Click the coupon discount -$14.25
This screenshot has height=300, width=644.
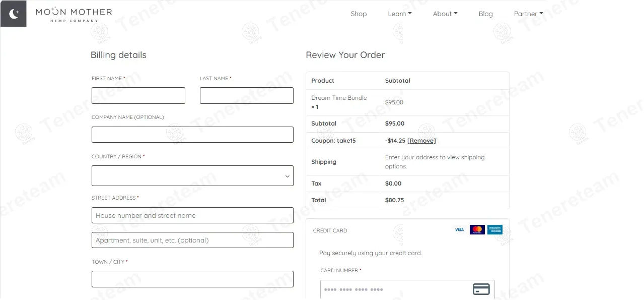[x=395, y=141]
